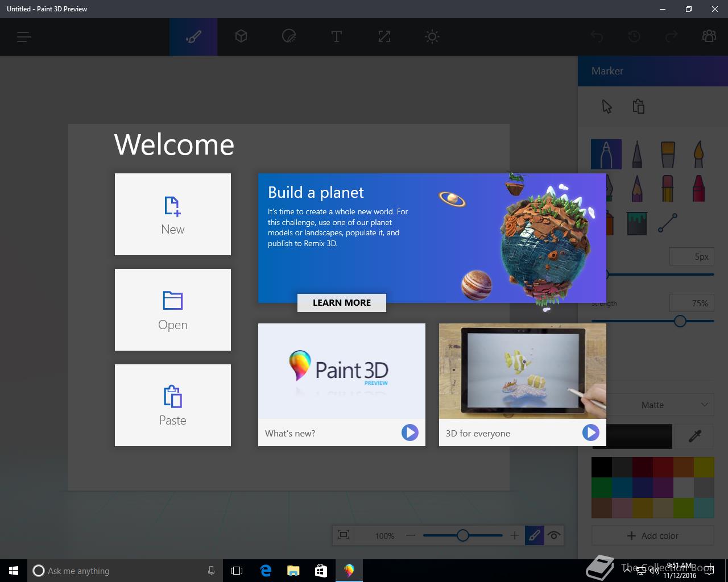Viewport: 728px width, 582px height.
Task: Choose the lime palette swatch
Action: tap(684, 508)
